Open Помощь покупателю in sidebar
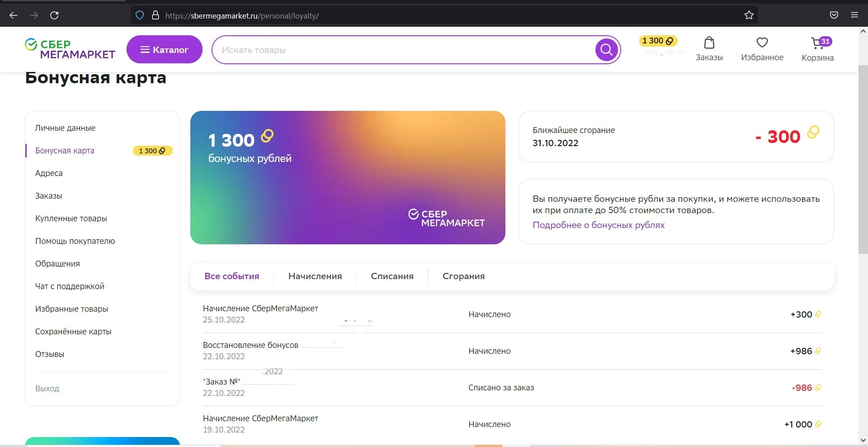 tap(75, 241)
